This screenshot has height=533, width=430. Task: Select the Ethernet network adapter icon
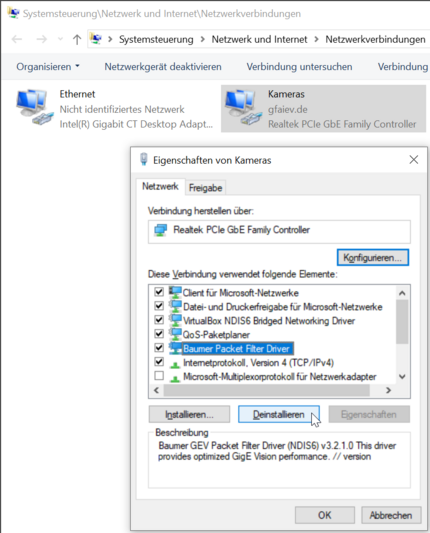point(34,107)
